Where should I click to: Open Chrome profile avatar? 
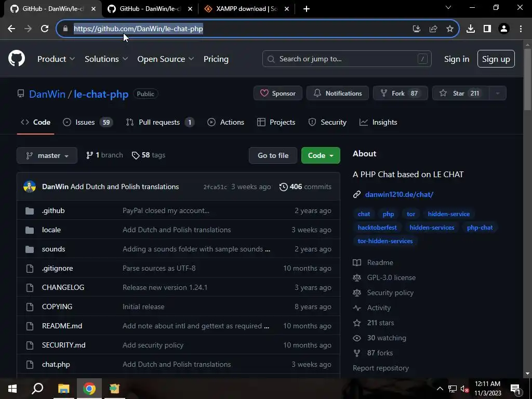click(504, 29)
